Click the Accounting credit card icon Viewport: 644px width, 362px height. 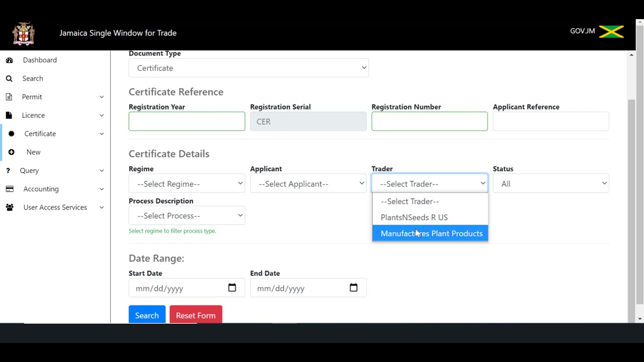[x=10, y=189]
